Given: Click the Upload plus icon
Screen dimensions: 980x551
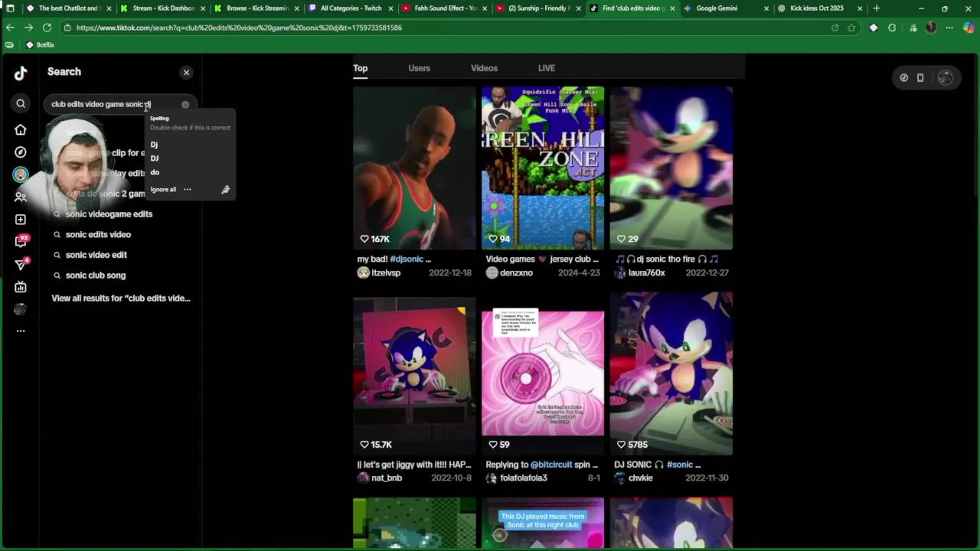Looking at the screenshot, I should click(21, 220).
